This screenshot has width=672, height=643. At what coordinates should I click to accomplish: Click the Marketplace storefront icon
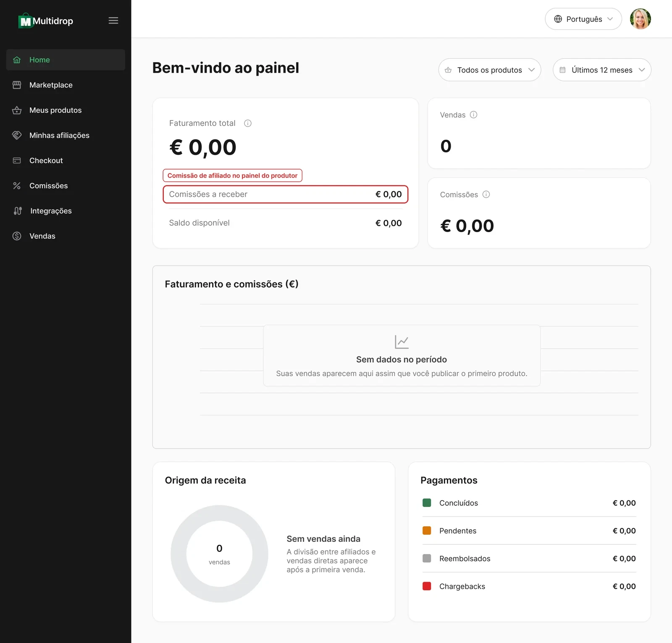pyautogui.click(x=17, y=85)
